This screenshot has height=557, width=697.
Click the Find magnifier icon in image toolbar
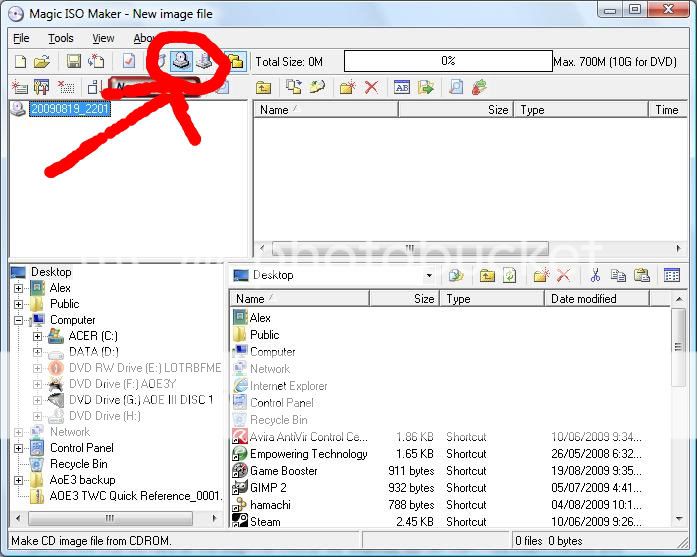456,87
